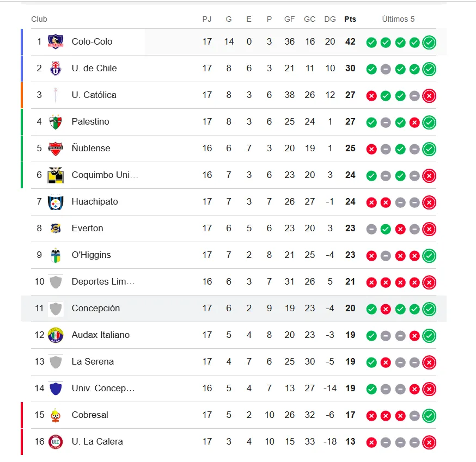Click the Univ. Concepción blue shield crest
Screen dimensions: 476x462
tap(56, 389)
